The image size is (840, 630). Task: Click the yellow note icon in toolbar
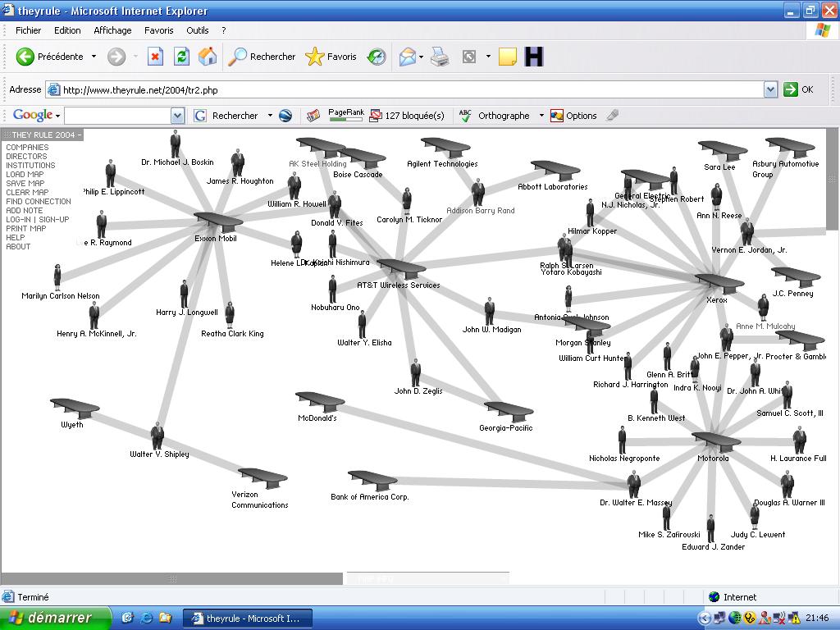(x=507, y=57)
